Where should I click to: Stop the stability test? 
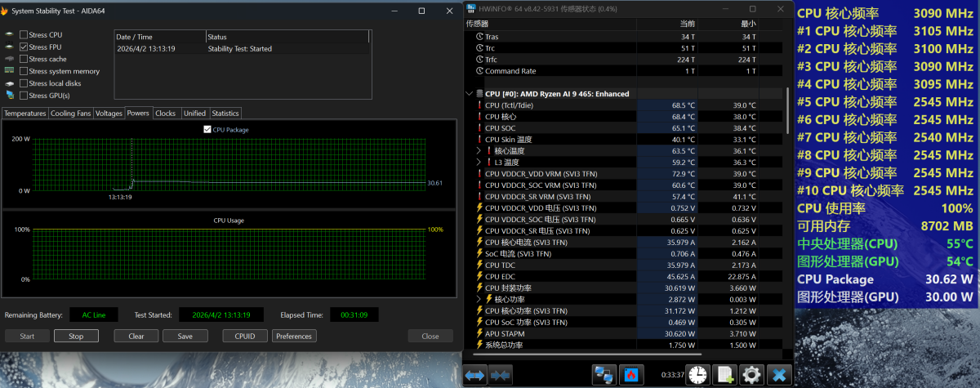76,336
